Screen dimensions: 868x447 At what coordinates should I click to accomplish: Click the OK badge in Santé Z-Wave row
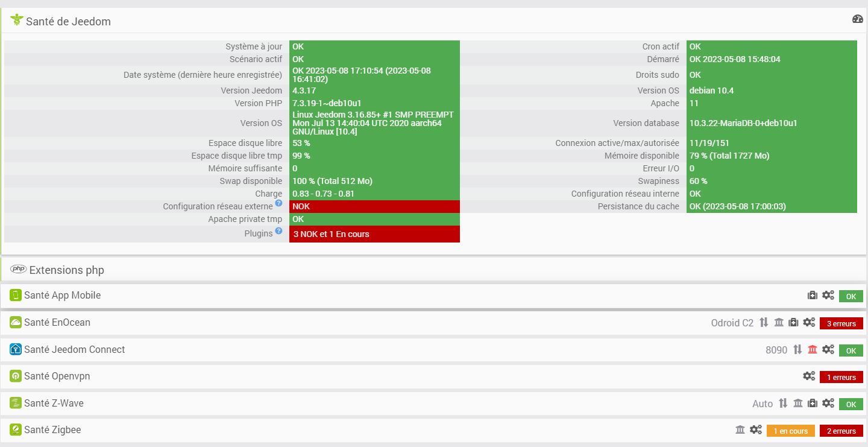tap(851, 404)
